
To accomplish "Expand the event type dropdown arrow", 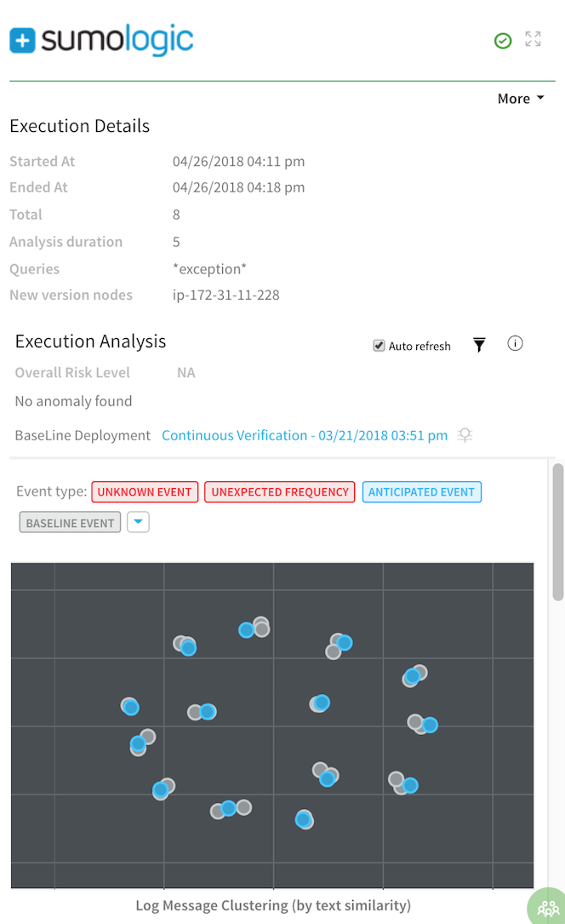I will tap(139, 522).
